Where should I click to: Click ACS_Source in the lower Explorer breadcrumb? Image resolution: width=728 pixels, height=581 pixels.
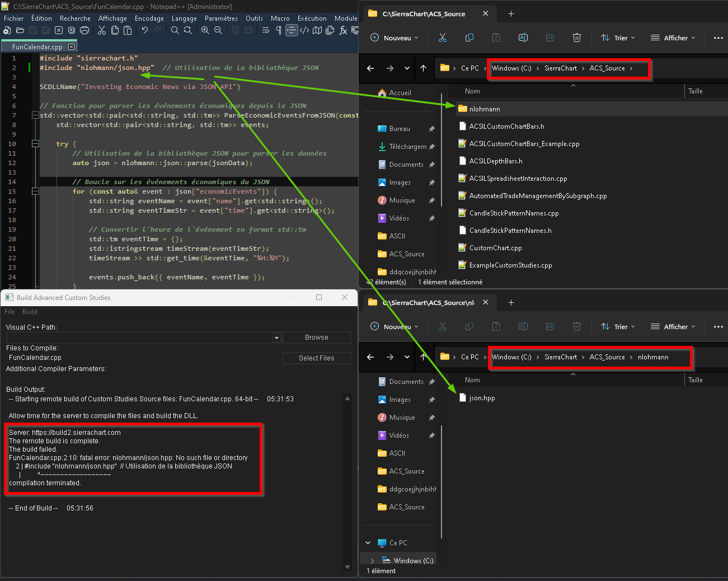pos(607,357)
